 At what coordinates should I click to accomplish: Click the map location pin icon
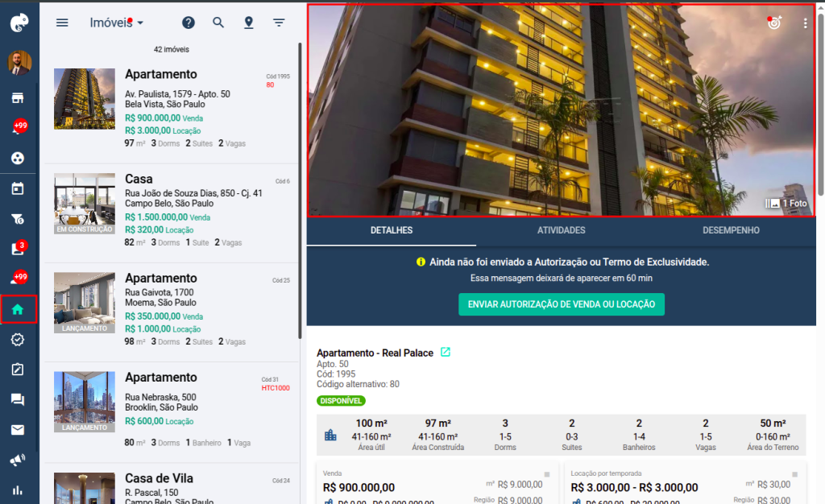[249, 23]
